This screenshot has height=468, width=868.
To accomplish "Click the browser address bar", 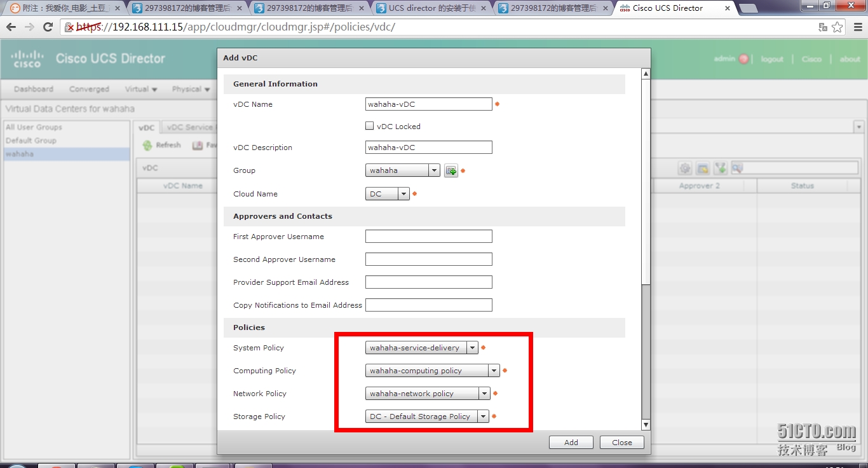I will [445, 27].
